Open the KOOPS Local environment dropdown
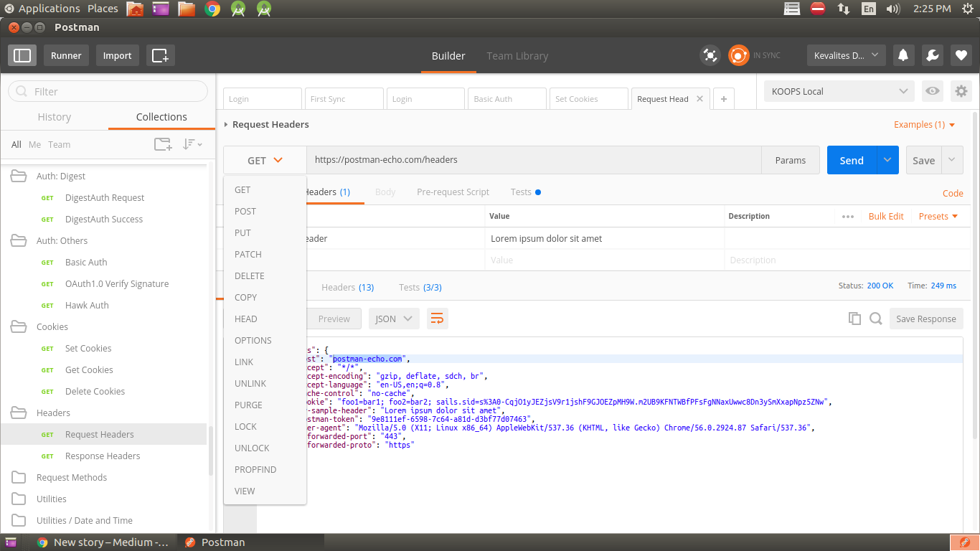980x551 pixels. 838,91
